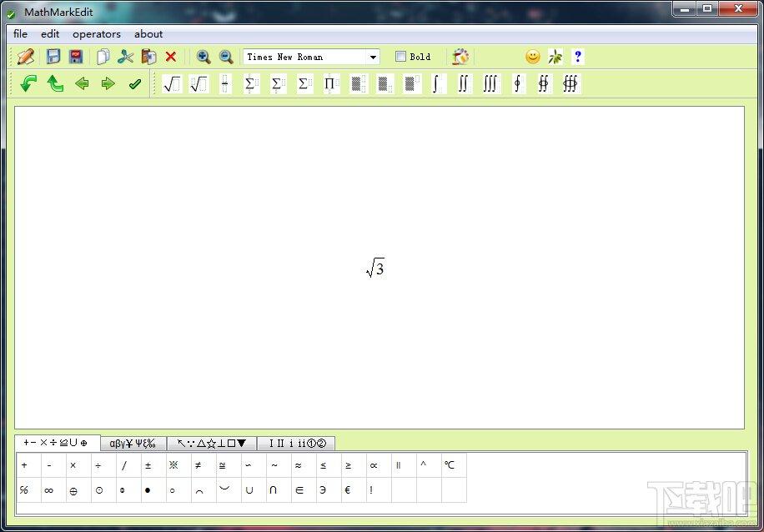Click the red X delete icon

coord(170,57)
